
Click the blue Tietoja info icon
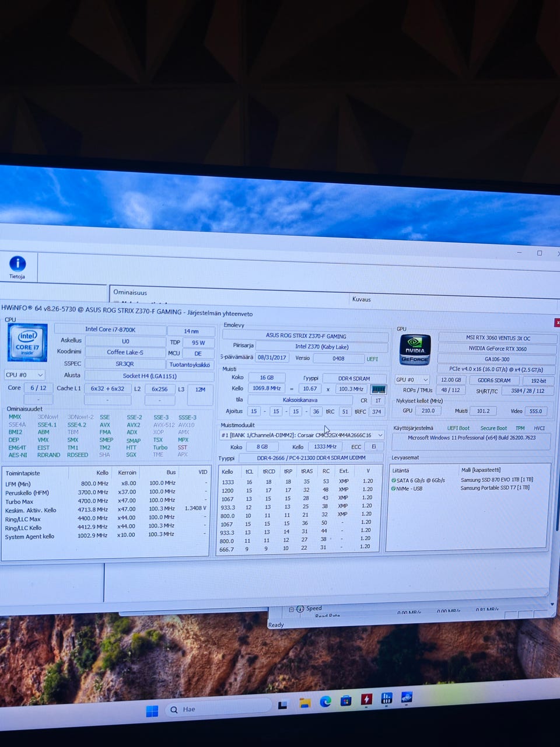(17, 264)
